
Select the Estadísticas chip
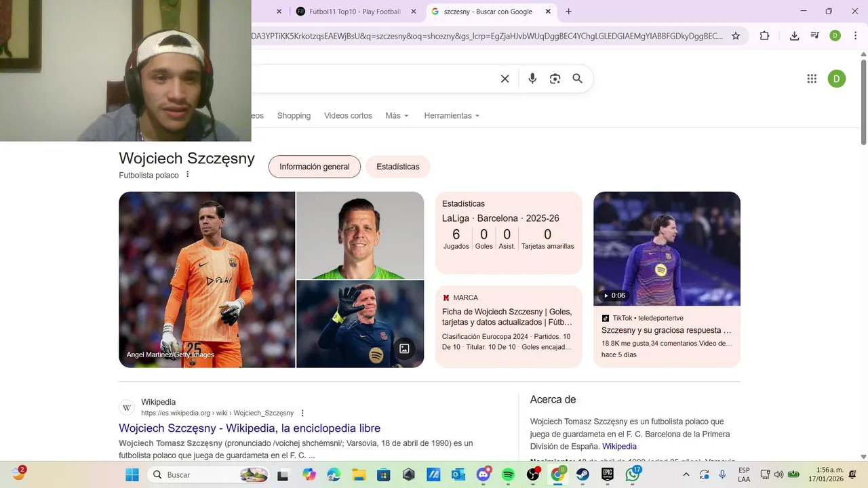click(398, 167)
